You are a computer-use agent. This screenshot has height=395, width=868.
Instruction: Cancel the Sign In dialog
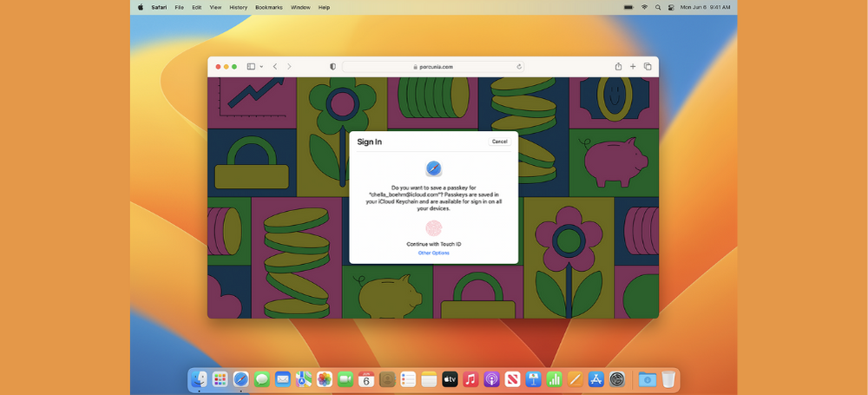pyautogui.click(x=500, y=142)
